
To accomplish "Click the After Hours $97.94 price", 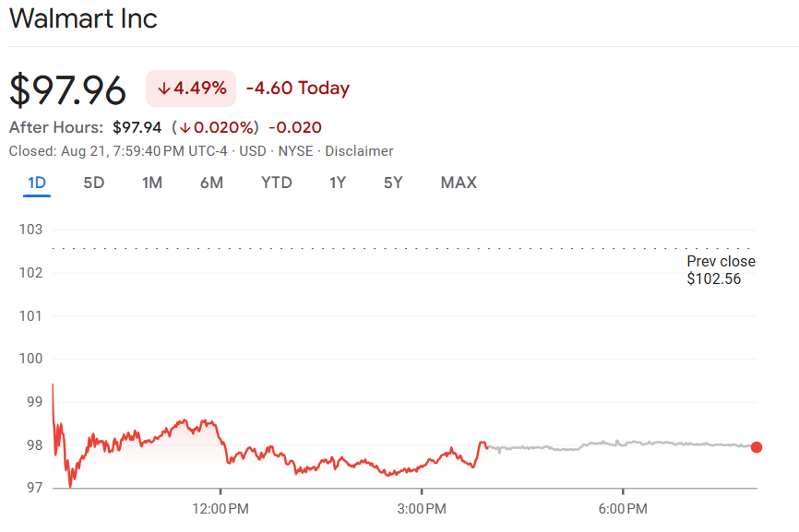I will pyautogui.click(x=137, y=127).
